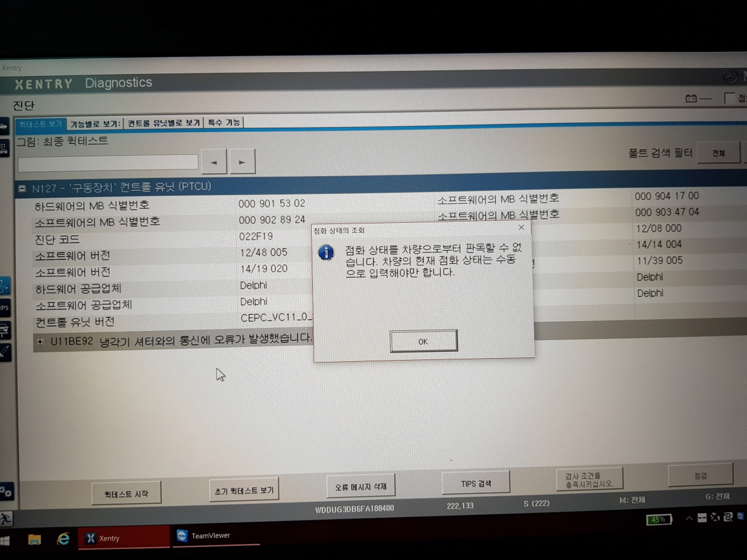Click status bar text 222.133
The width and height of the screenshot is (747, 560).
pos(460,506)
